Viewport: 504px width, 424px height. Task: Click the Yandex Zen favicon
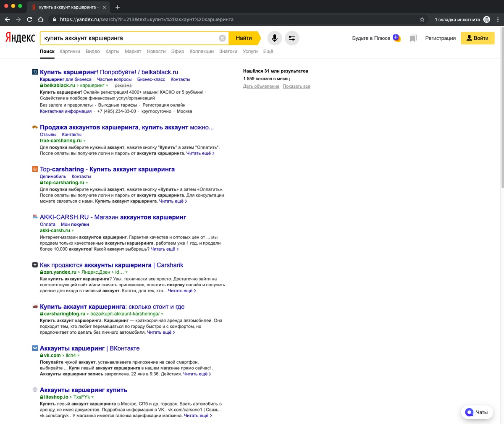[35, 265]
